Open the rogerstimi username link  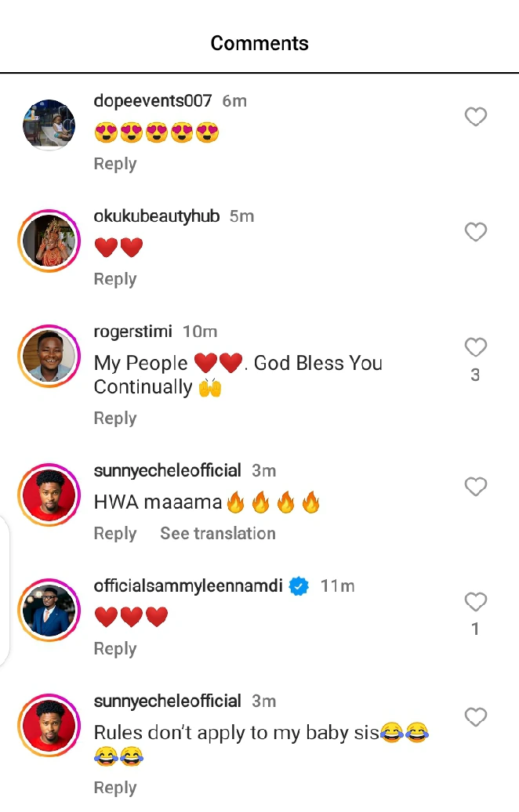pyautogui.click(x=132, y=332)
